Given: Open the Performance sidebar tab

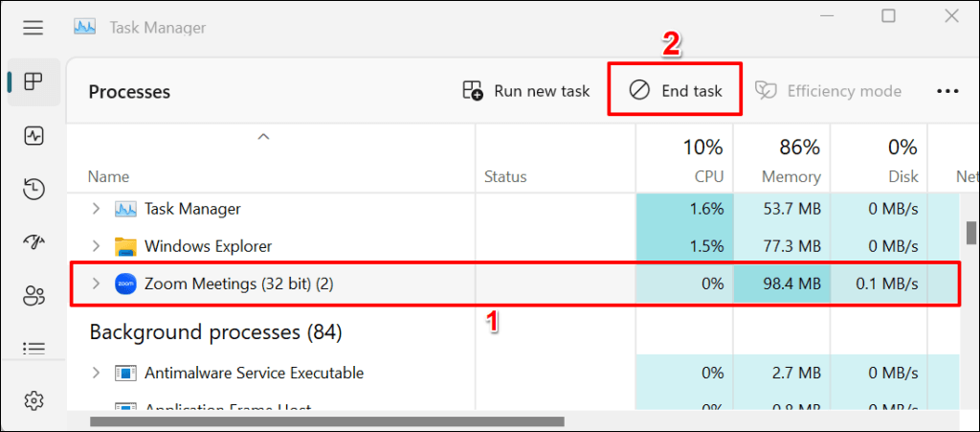Looking at the screenshot, I should (x=33, y=136).
